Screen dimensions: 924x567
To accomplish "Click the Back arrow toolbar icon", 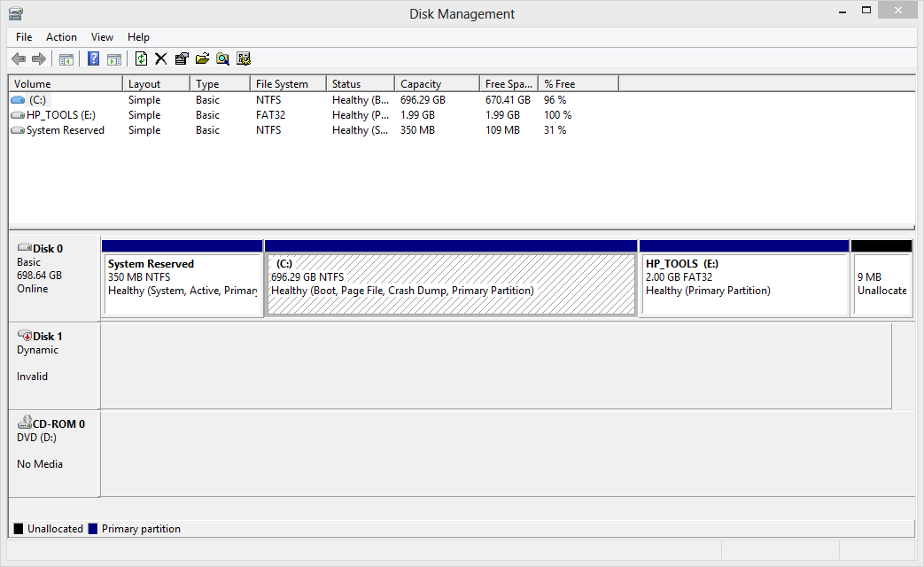I will tap(19, 59).
